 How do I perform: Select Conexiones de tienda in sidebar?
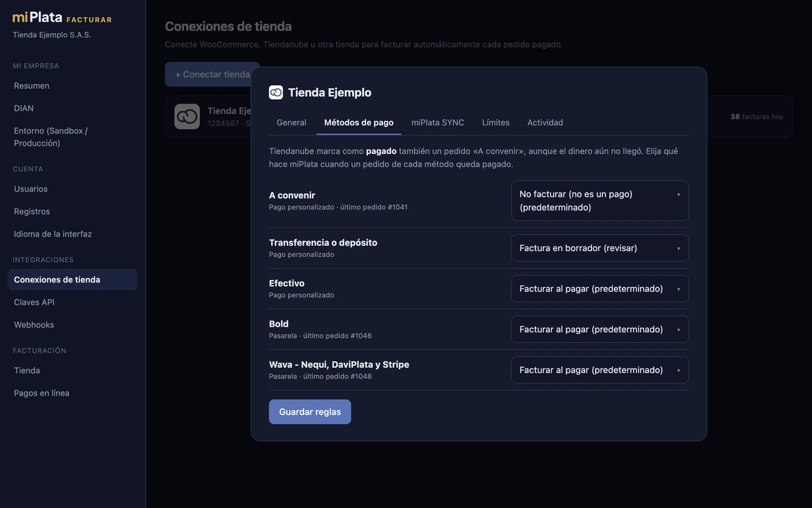[x=73, y=280]
